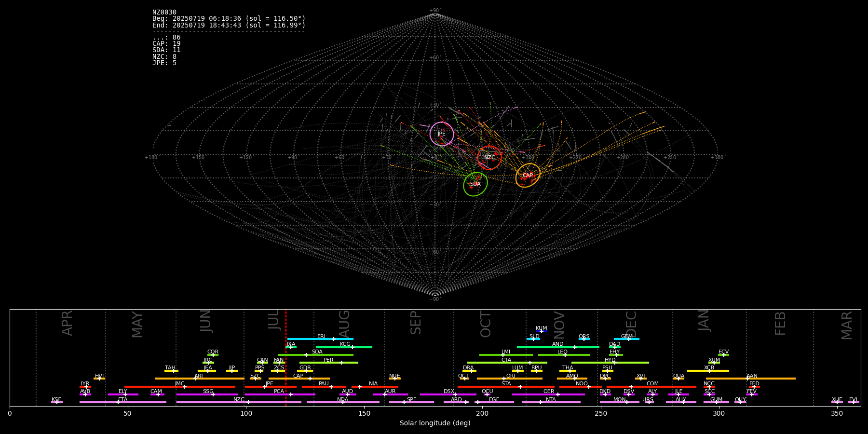Click the -90 south pole label on sky map
The image size is (868, 434).
(x=434, y=299)
